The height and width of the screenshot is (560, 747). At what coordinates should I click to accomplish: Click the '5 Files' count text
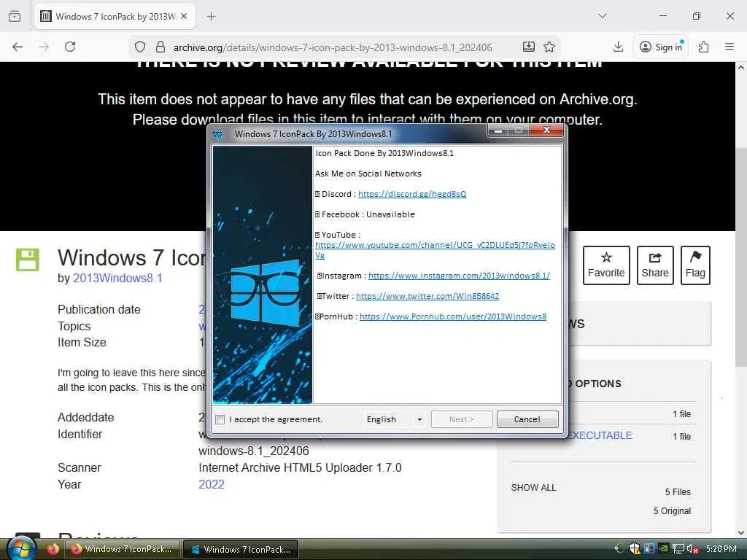[678, 492]
